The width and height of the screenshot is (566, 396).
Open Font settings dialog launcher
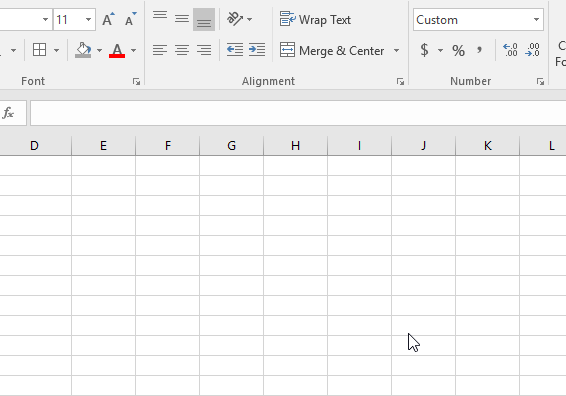pos(136,82)
